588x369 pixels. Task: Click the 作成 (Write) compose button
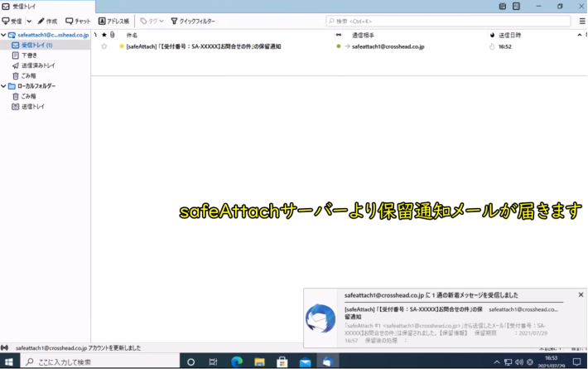click(x=48, y=21)
